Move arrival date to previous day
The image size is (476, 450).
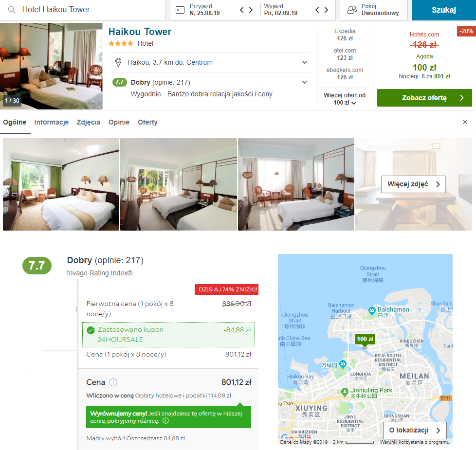point(241,10)
